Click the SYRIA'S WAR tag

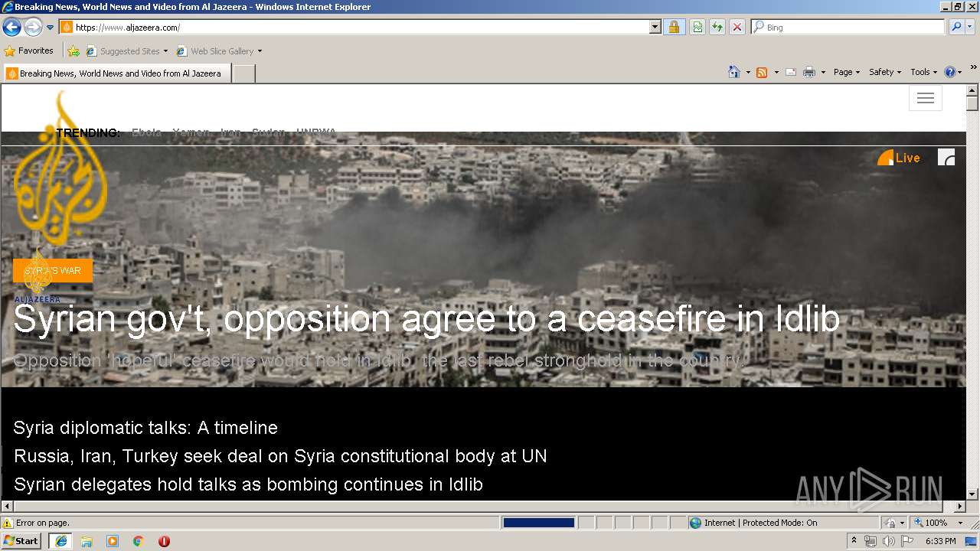coord(53,271)
